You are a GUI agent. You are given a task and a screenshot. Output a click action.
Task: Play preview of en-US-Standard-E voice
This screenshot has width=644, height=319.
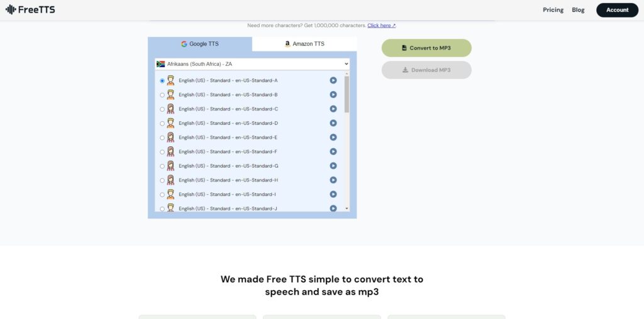[333, 138]
